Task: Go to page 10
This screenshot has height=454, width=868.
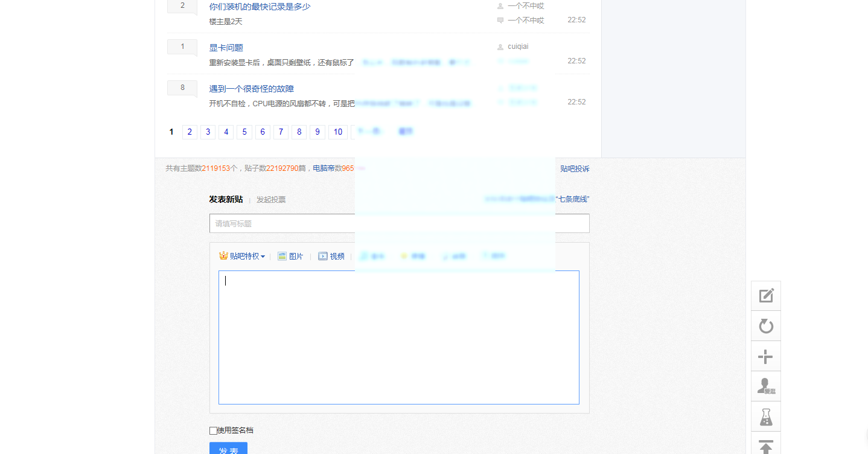Action: point(338,132)
